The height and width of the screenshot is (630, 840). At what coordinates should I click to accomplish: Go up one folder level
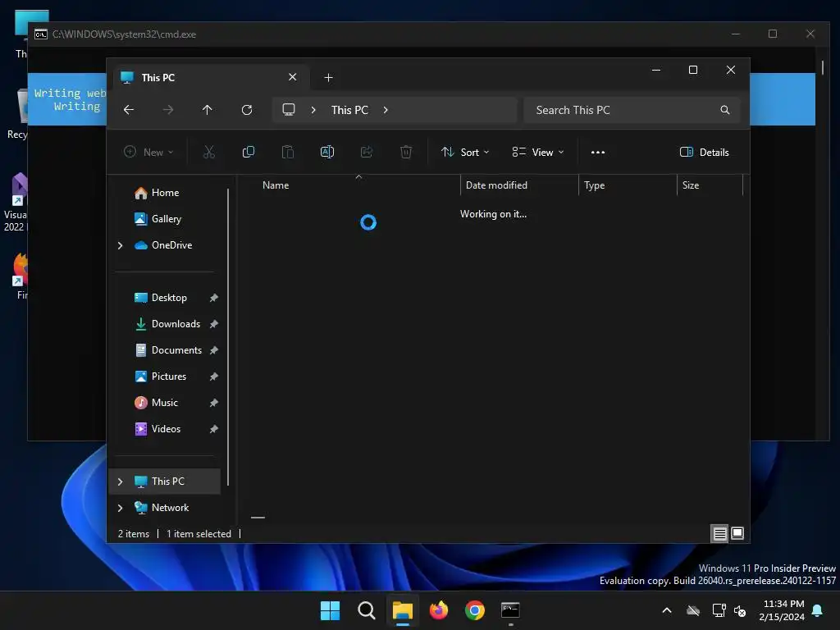coord(208,110)
